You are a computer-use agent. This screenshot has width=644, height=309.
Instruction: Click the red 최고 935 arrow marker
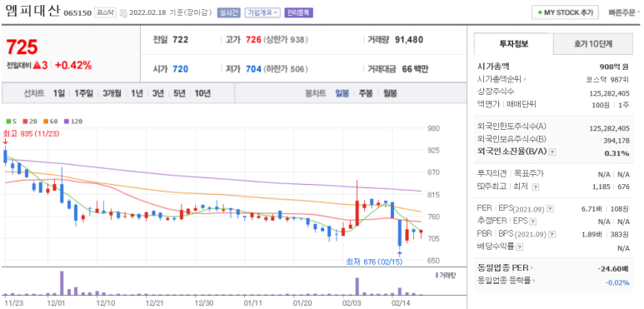point(5,142)
